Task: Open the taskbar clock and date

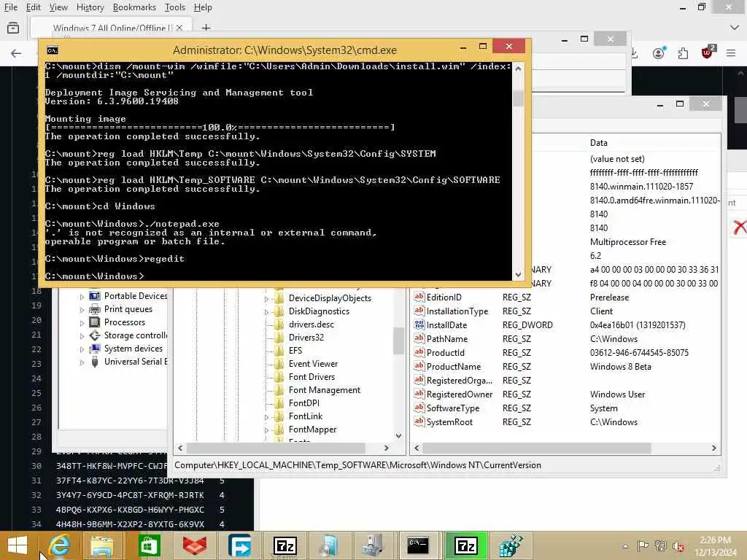Action: (x=715, y=545)
